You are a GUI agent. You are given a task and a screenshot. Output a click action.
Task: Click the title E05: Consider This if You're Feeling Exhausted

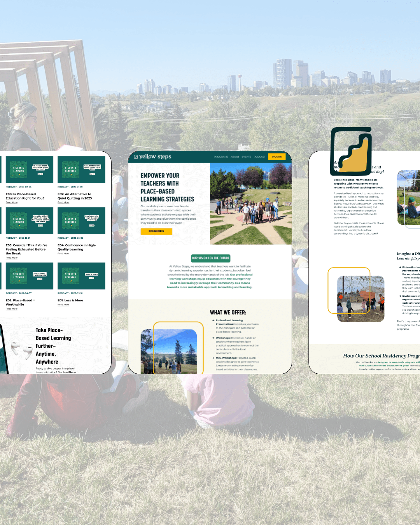pos(26,249)
